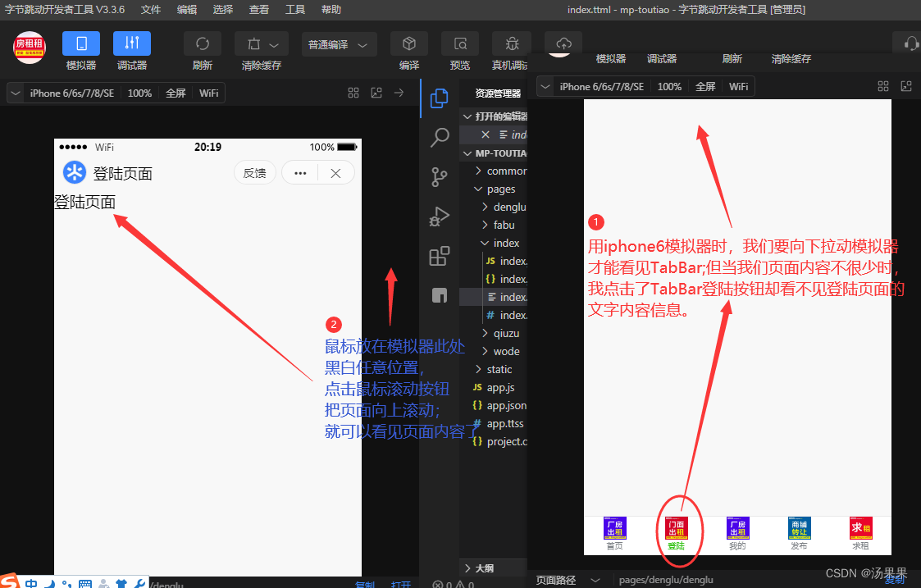
Task: Open the 编辑 menu
Action: (187, 9)
